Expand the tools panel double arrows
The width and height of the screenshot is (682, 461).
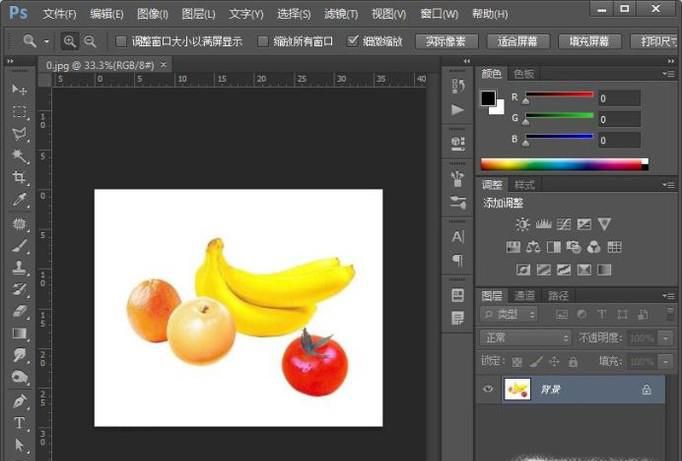point(10,61)
